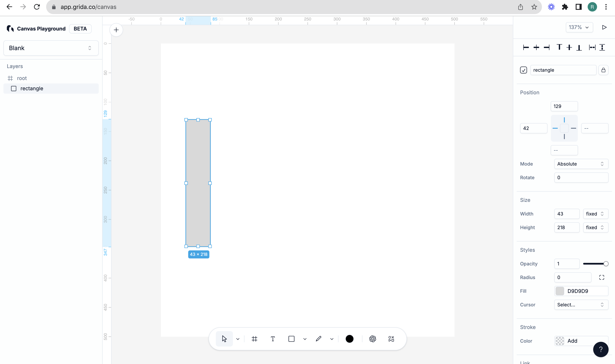Click the play preview button
The image size is (615, 364).
click(x=604, y=27)
